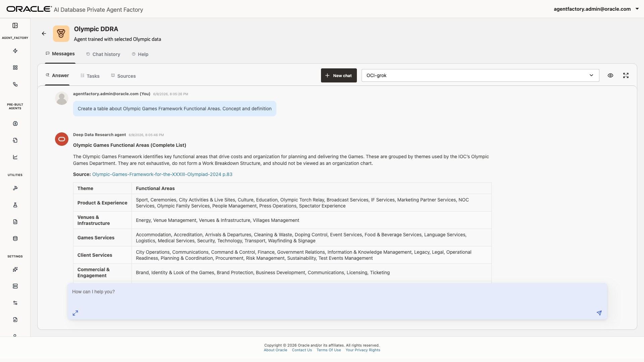Open the Terms Of Use footer link
Viewport: 644px width, 362px height.
329,350
